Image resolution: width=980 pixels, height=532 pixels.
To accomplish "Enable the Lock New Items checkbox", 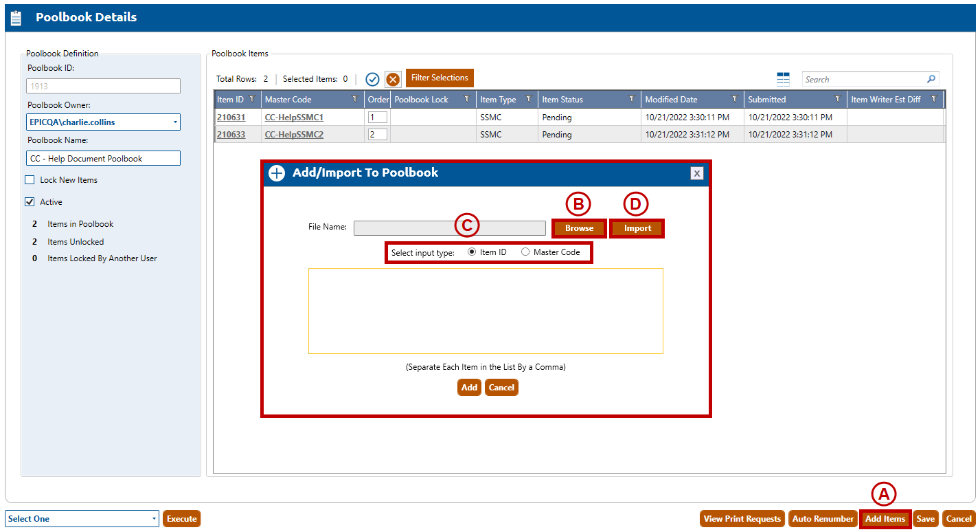I will click(30, 180).
